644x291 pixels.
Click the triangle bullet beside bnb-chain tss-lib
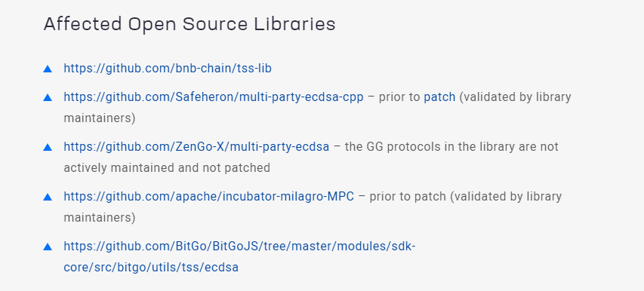(48, 69)
